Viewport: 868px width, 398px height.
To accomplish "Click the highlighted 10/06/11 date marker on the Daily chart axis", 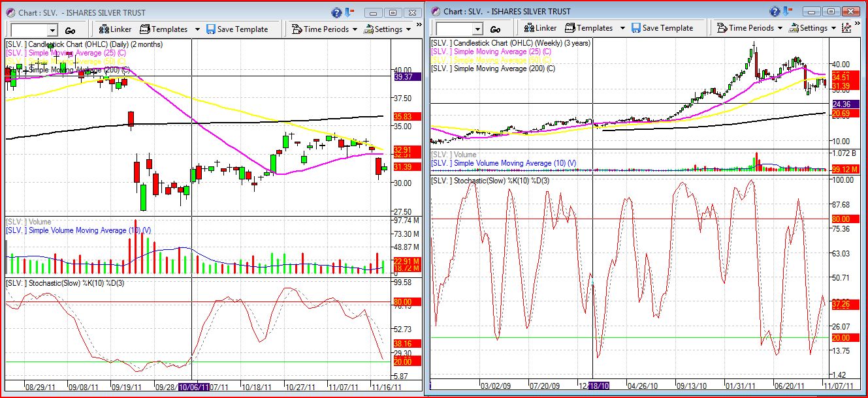I will [x=194, y=387].
